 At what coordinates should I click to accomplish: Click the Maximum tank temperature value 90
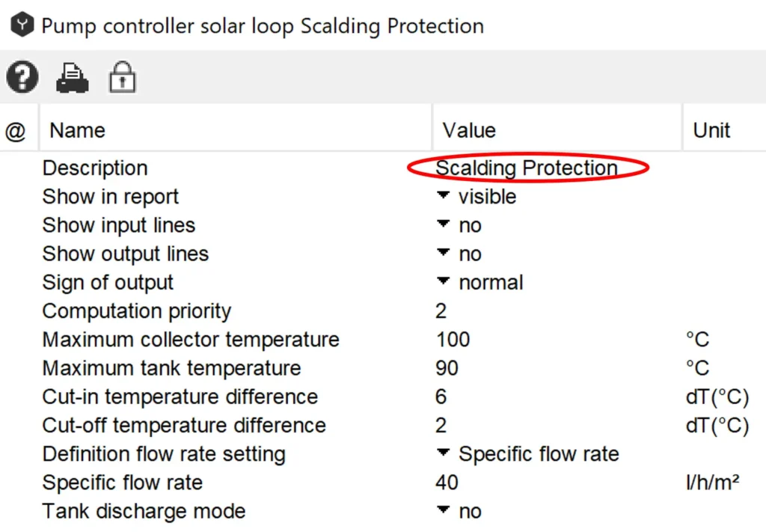coord(447,368)
